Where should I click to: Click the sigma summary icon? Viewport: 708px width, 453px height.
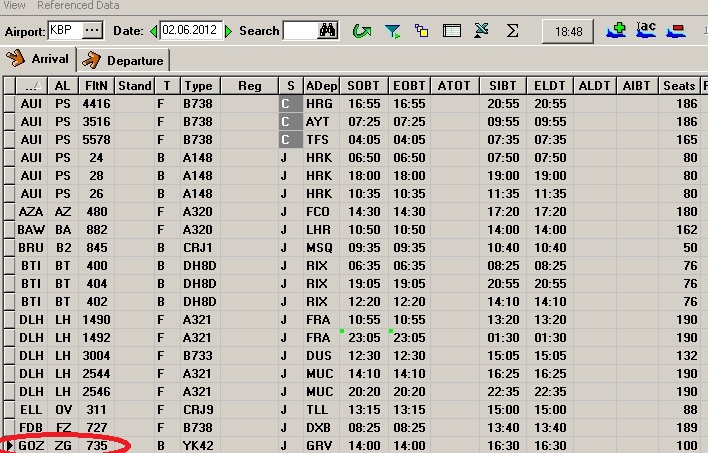pyautogui.click(x=513, y=31)
